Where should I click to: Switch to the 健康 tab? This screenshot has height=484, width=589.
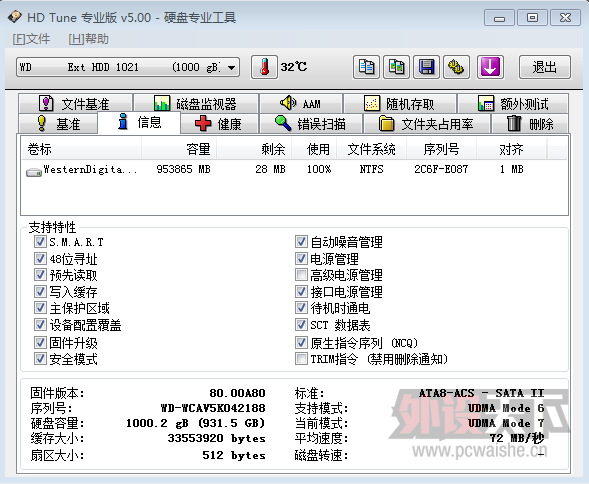(x=219, y=123)
